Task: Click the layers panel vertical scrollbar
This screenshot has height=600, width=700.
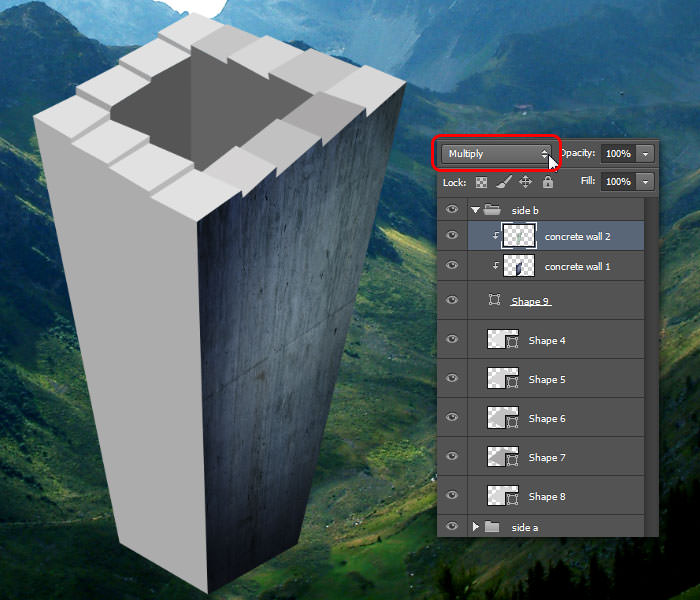Action: pos(651,366)
